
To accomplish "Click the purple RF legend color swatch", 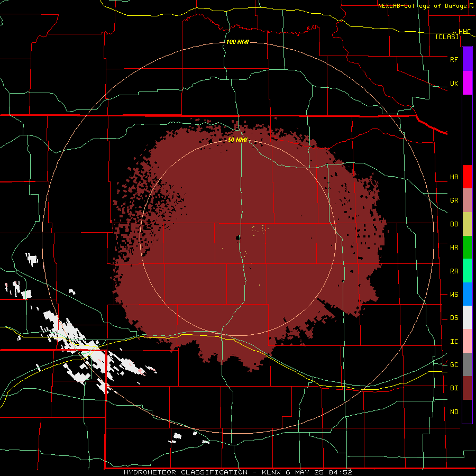I will click(x=467, y=59).
